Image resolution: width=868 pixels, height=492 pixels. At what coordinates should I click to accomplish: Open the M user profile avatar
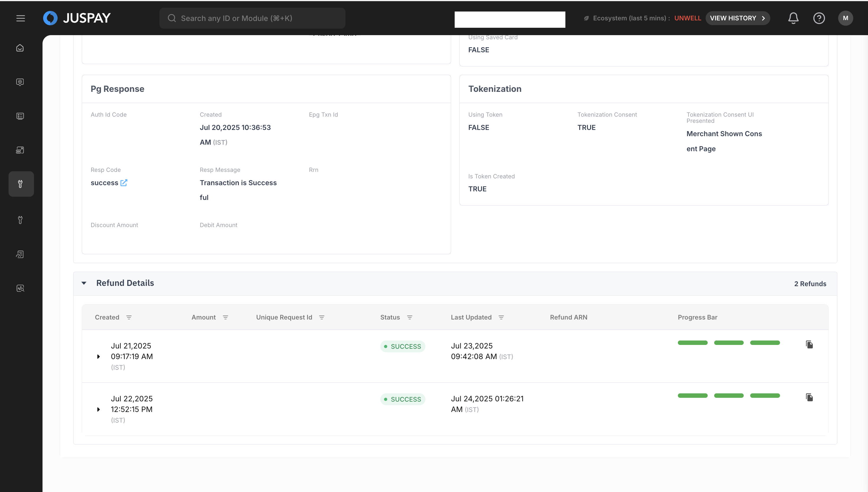(x=845, y=18)
